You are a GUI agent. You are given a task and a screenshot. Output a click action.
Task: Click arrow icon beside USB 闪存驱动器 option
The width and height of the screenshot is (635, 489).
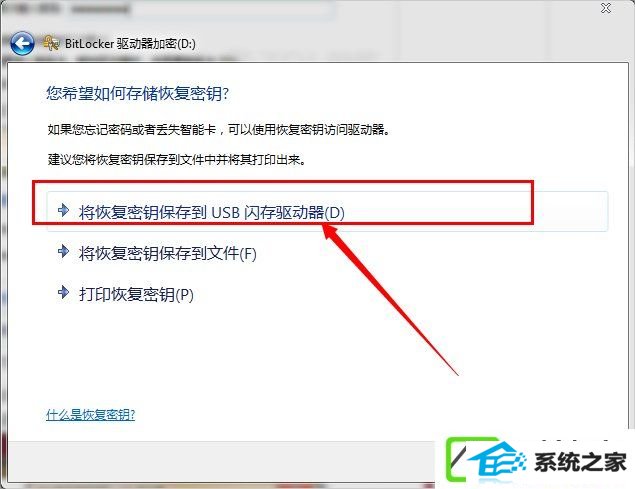point(64,210)
